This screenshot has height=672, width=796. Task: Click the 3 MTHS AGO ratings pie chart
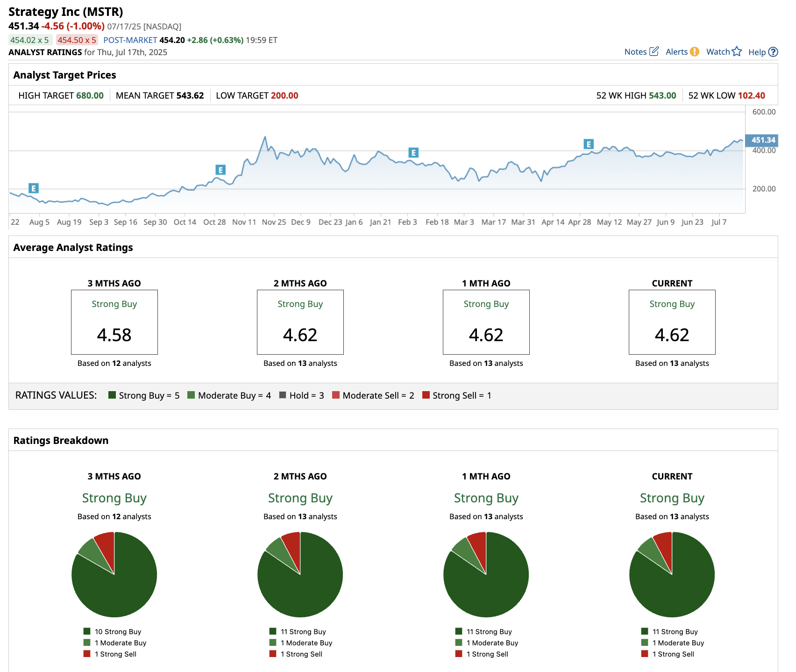point(114,574)
